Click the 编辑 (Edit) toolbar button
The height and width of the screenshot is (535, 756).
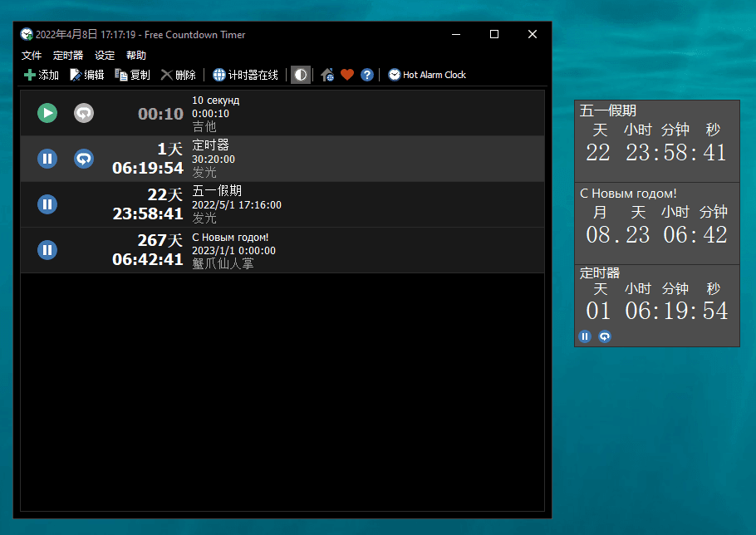87,75
